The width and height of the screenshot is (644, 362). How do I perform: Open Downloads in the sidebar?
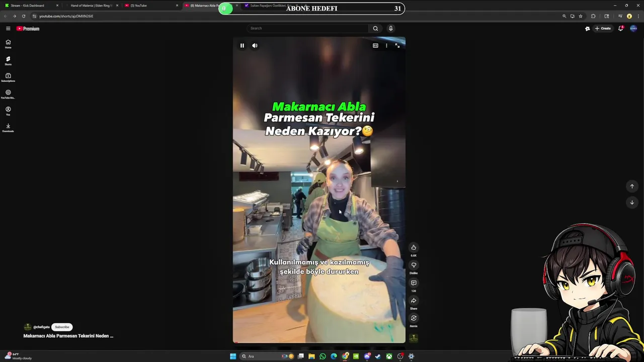[8, 128]
